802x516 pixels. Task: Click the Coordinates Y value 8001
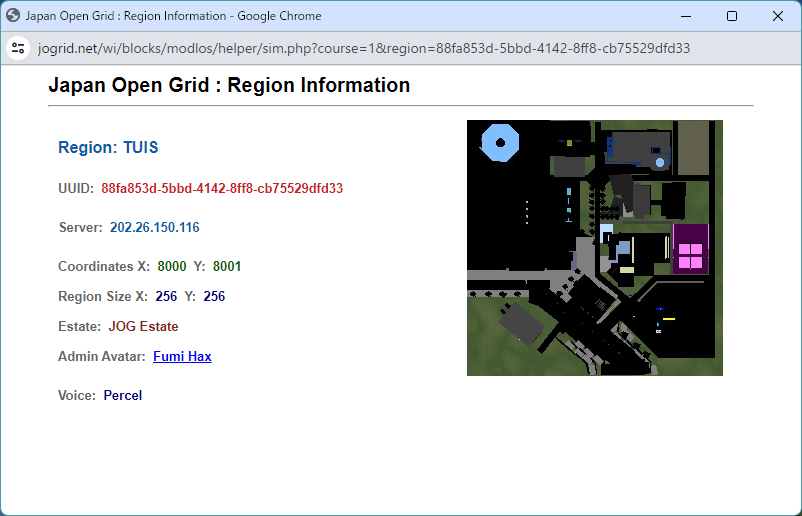pos(227,267)
